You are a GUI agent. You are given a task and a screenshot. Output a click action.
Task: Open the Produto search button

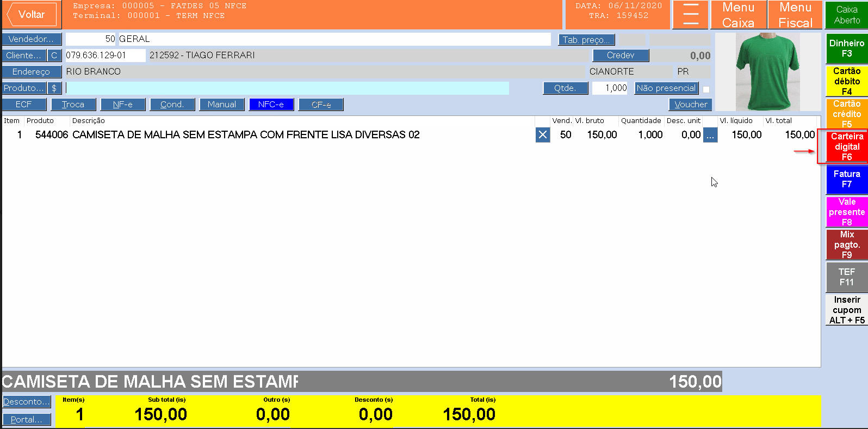coord(24,88)
